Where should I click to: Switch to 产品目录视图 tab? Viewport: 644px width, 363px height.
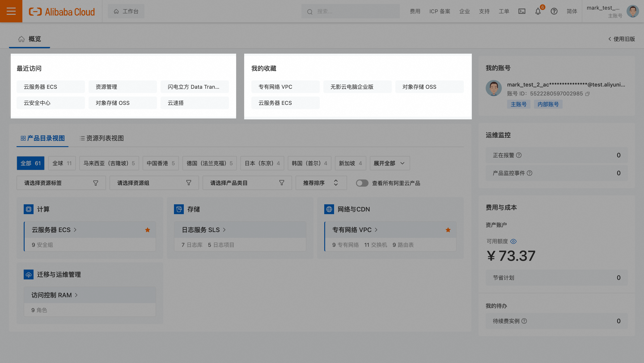point(42,138)
